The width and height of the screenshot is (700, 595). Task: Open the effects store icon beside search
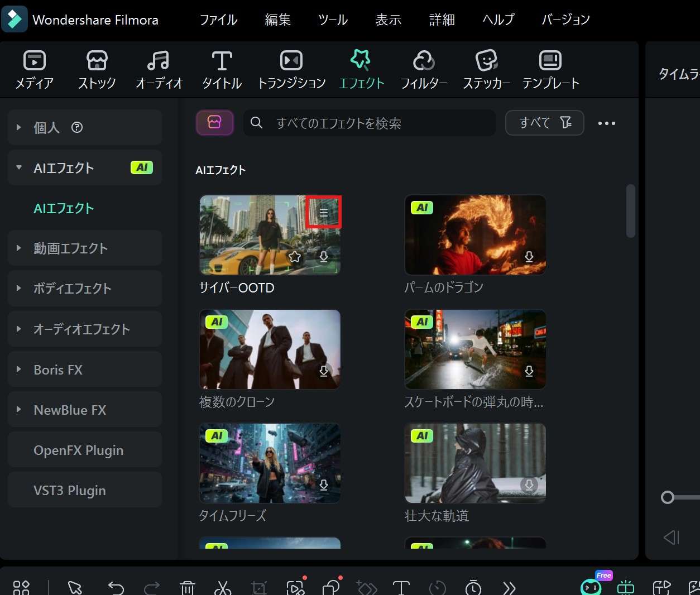click(214, 123)
